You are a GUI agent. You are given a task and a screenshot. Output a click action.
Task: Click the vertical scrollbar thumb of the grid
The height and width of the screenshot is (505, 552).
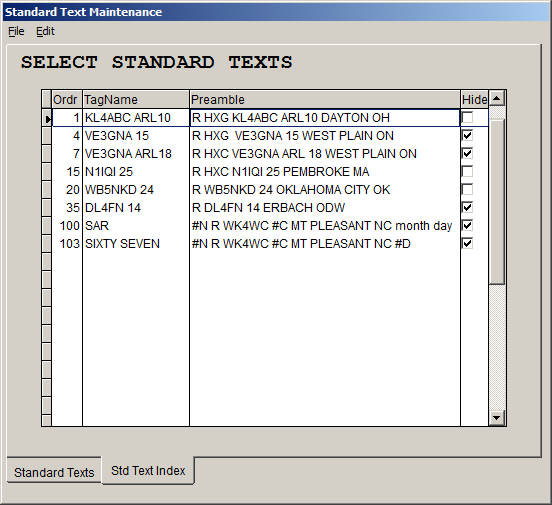tap(497, 201)
